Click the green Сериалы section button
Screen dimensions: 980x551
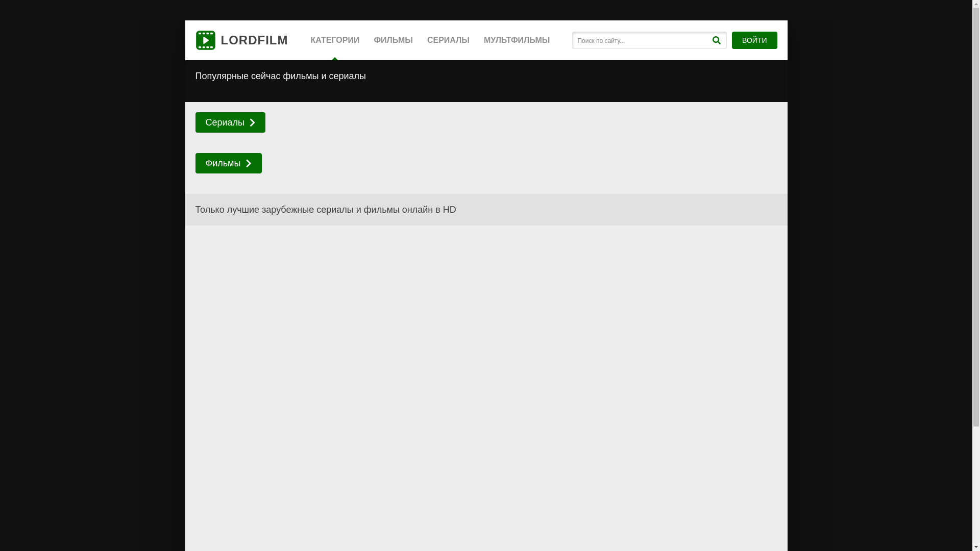[225, 122]
